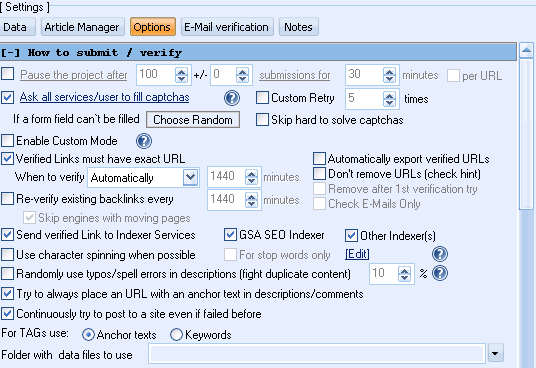Image resolution: width=536 pixels, height=368 pixels.
Task: Toggle GSA SEO Indexer checkbox
Action: click(230, 235)
